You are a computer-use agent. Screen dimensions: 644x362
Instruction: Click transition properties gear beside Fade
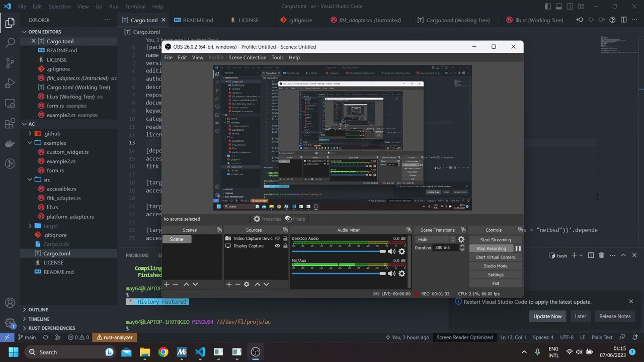coord(461,239)
